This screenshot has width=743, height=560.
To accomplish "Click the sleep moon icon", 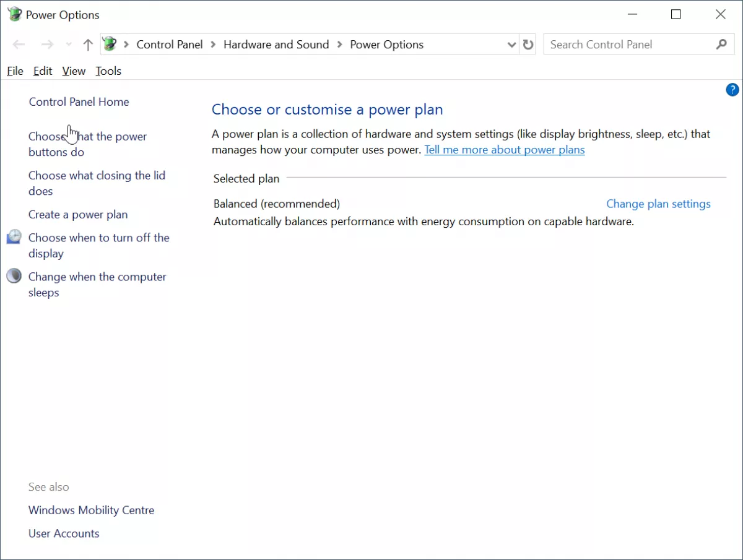I will tap(14, 276).
